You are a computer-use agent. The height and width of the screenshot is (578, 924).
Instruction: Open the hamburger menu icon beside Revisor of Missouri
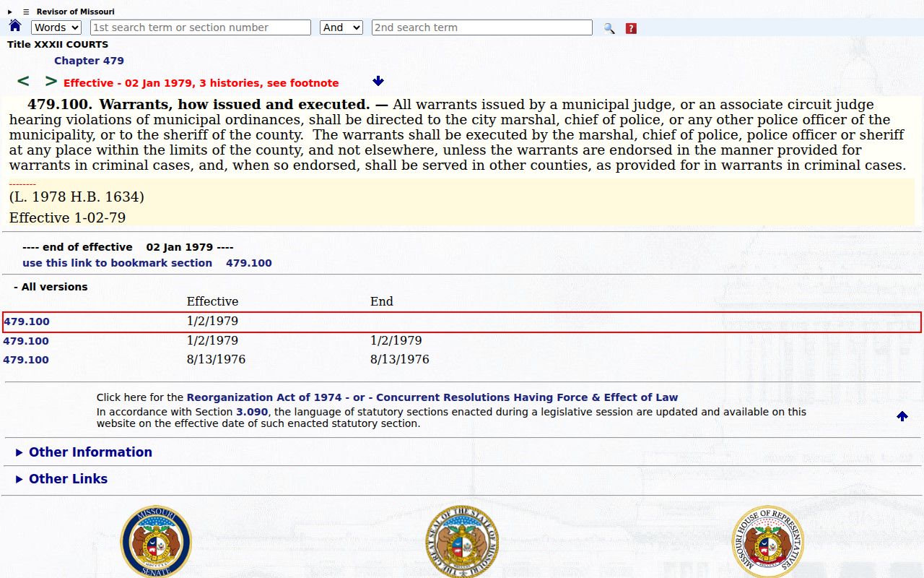tap(26, 12)
